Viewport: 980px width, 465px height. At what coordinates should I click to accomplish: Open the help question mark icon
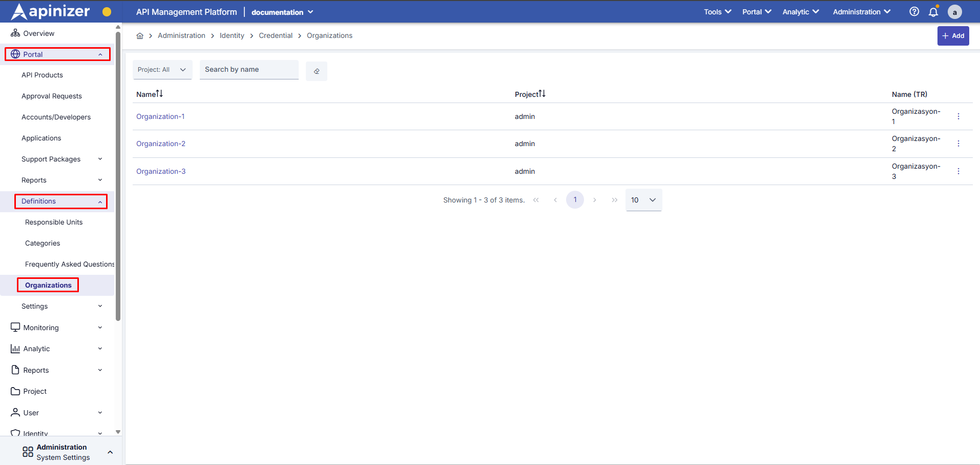pyautogui.click(x=914, y=12)
